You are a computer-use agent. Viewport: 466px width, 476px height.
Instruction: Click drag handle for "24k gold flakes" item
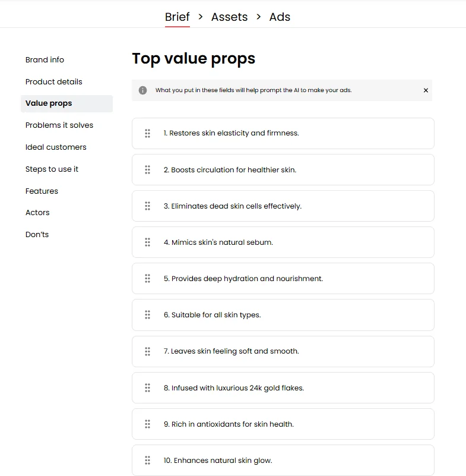pos(147,388)
